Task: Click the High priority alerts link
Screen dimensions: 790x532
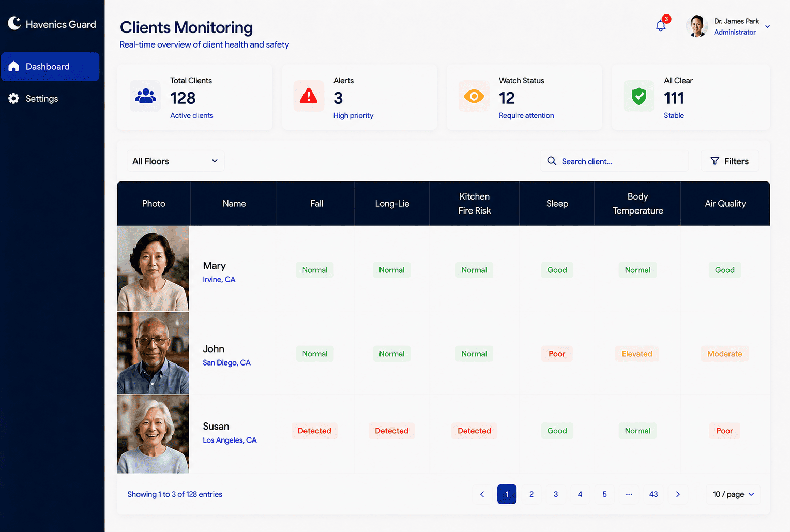Action: [x=353, y=115]
